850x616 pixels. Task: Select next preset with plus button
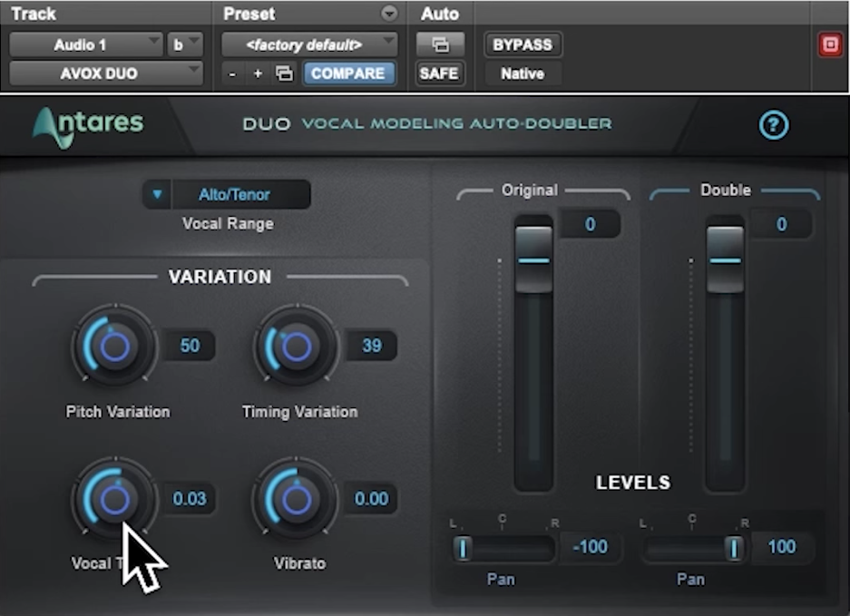point(258,73)
